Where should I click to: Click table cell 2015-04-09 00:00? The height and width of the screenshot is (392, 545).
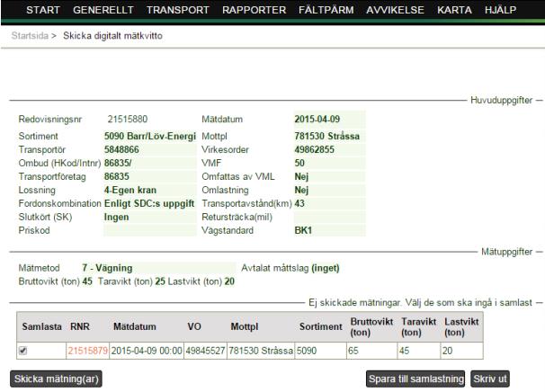[x=147, y=351]
